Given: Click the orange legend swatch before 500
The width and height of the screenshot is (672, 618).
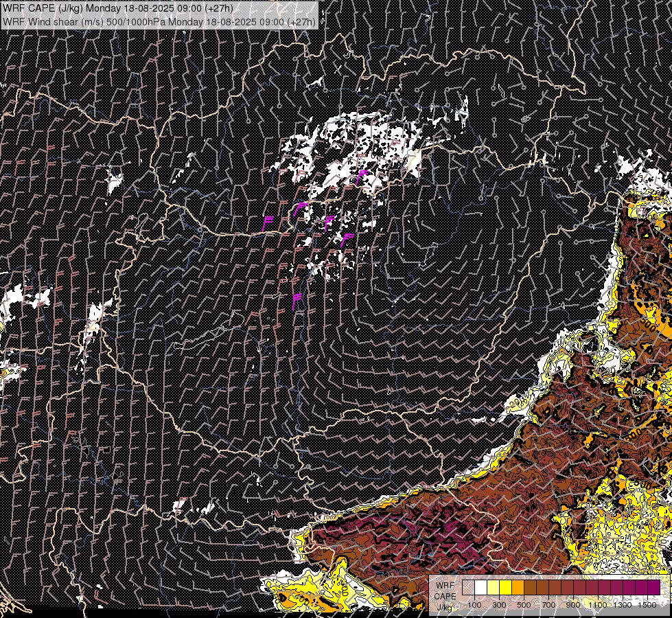Looking at the screenshot, I should click(518, 587).
